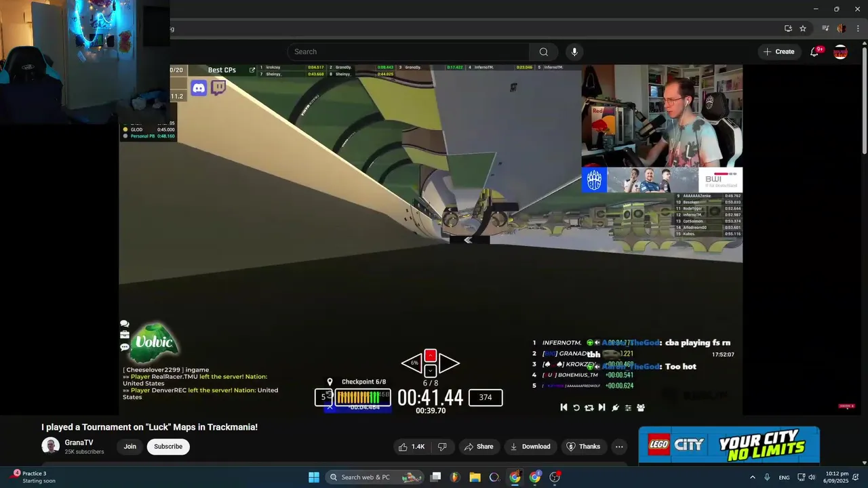Start voice search with microphone icon
Screen dimensions: 868x488
574,52
